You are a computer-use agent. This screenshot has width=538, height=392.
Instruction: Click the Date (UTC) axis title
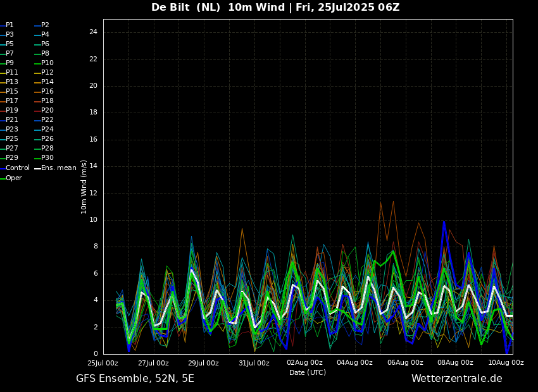tap(308, 373)
